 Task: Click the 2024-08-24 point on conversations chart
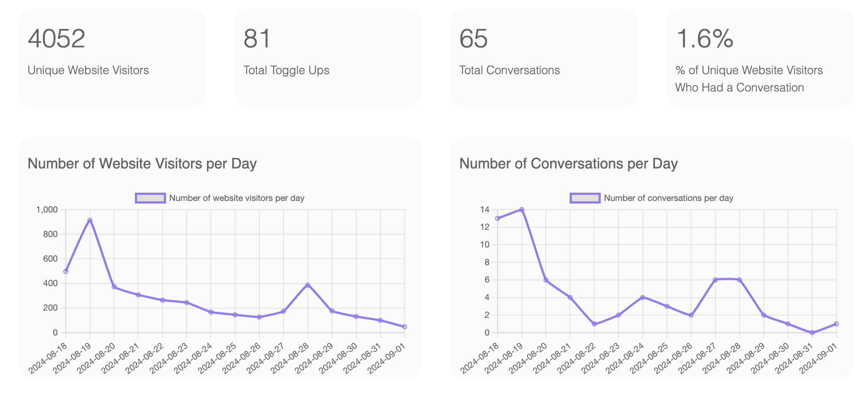tap(643, 297)
